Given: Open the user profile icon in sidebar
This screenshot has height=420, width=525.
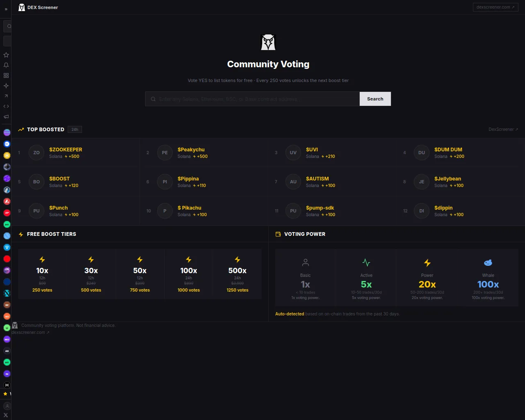Looking at the screenshot, I should [x=7, y=406].
